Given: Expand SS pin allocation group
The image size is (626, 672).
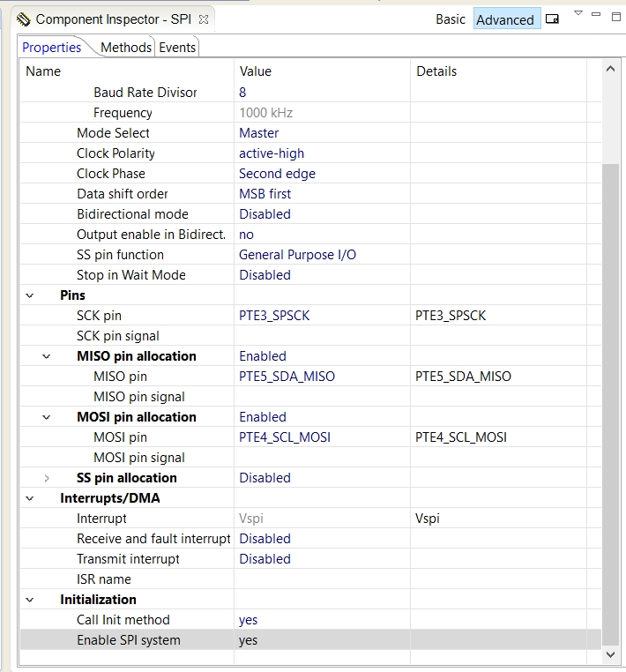Looking at the screenshot, I should (46, 478).
